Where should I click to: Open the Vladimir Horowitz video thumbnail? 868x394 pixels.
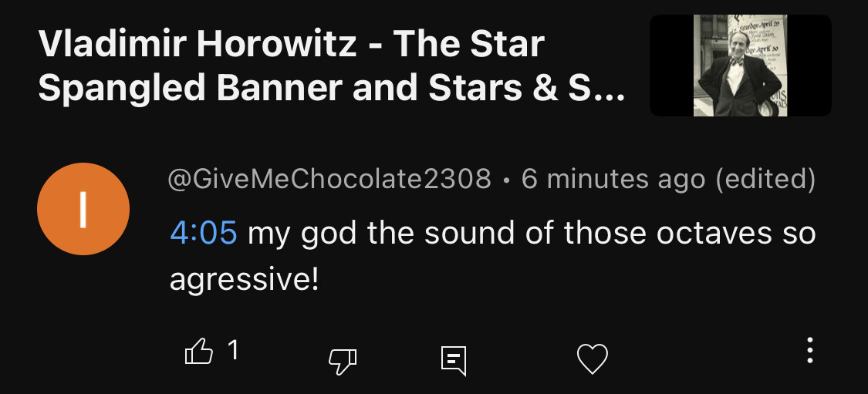point(740,66)
